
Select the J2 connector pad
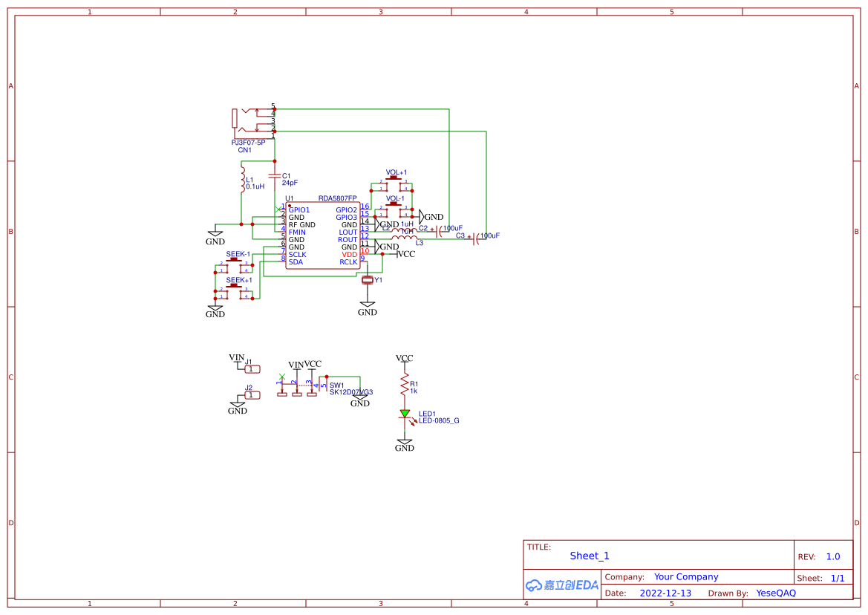click(x=252, y=394)
